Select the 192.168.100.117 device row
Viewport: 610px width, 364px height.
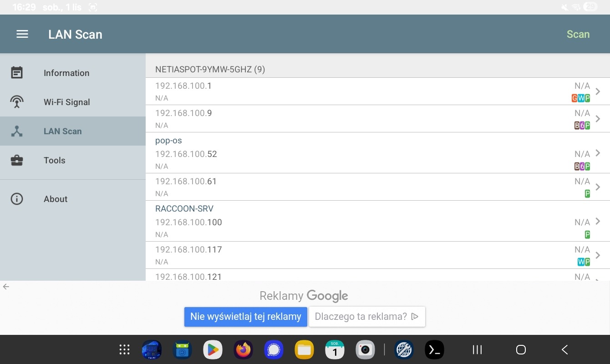click(x=364, y=255)
